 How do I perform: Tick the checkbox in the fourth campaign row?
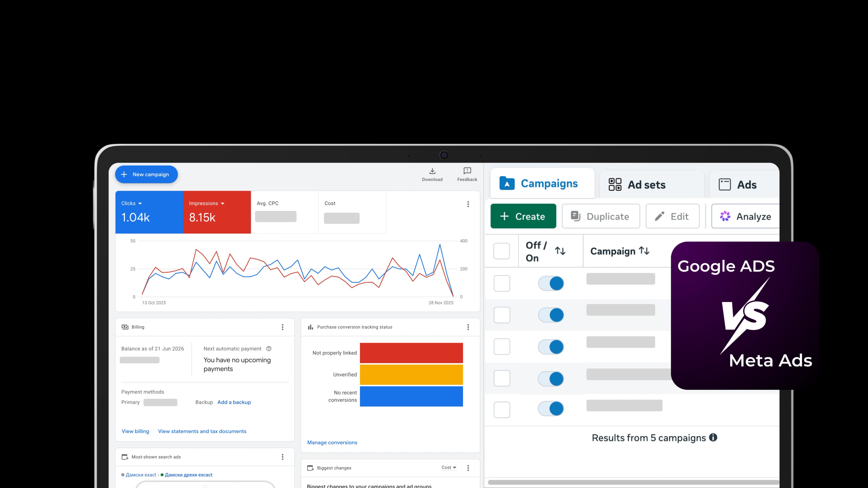point(502,378)
